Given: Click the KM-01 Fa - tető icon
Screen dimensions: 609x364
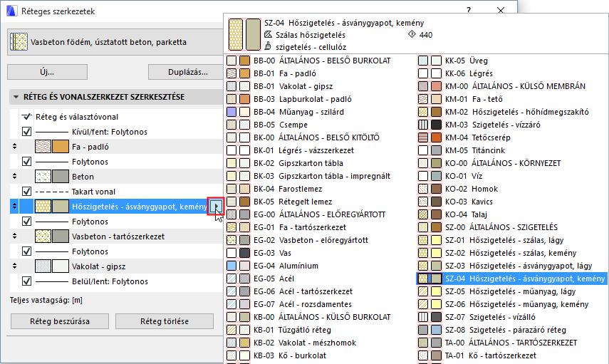Looking at the screenshot, I should tap(430, 99).
